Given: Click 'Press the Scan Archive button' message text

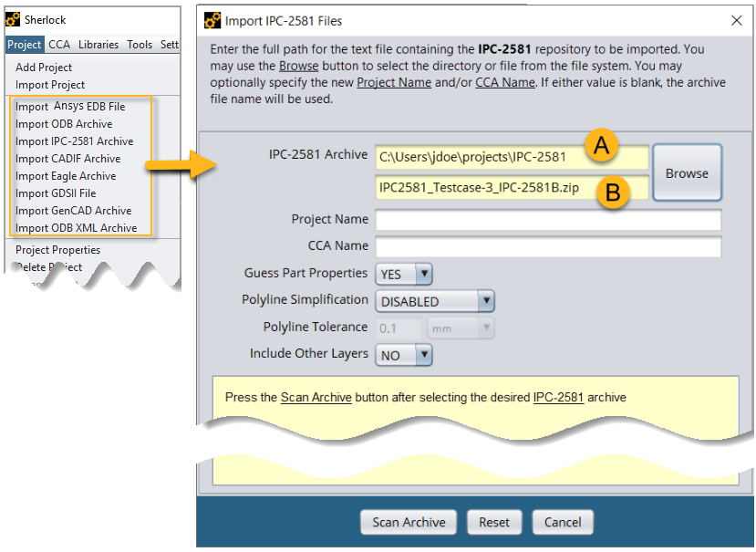Looking at the screenshot, I should (425, 398).
